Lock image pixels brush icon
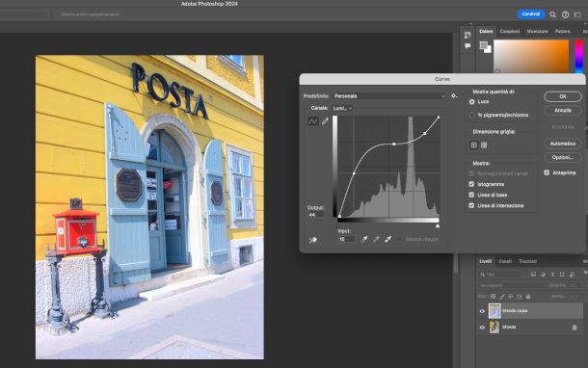Screen dimensions: 588x368 502,296
